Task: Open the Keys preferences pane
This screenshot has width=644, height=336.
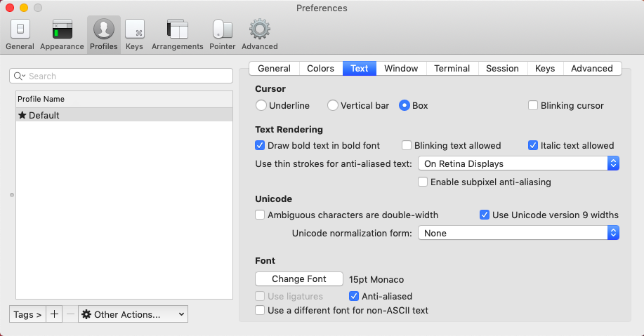Action: point(134,34)
